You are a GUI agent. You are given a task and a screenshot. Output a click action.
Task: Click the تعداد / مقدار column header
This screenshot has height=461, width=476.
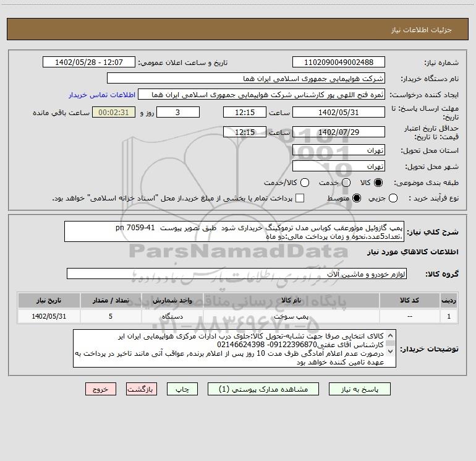pyautogui.click(x=111, y=300)
